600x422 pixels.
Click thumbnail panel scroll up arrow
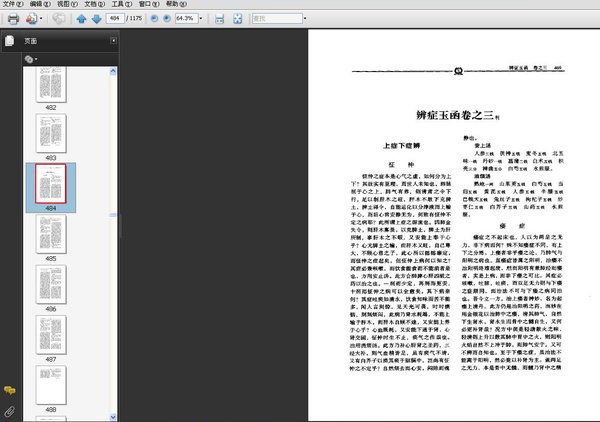pyautogui.click(x=113, y=71)
